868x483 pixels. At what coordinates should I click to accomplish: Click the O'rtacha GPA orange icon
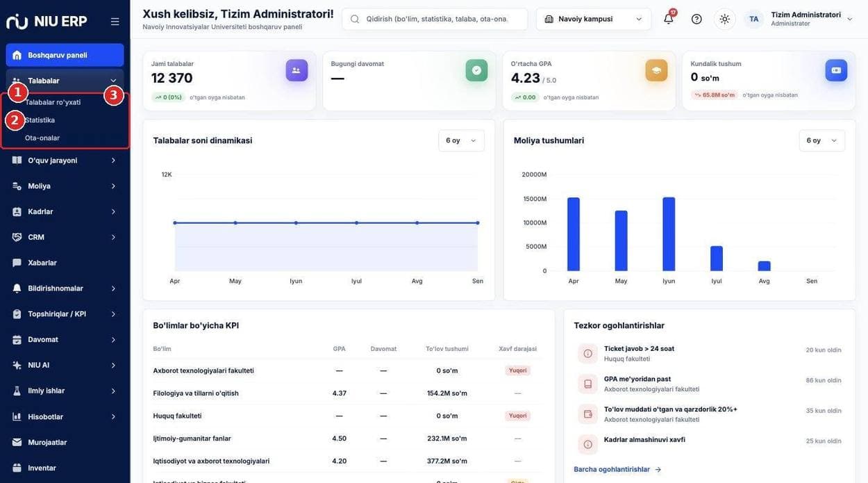(x=656, y=70)
